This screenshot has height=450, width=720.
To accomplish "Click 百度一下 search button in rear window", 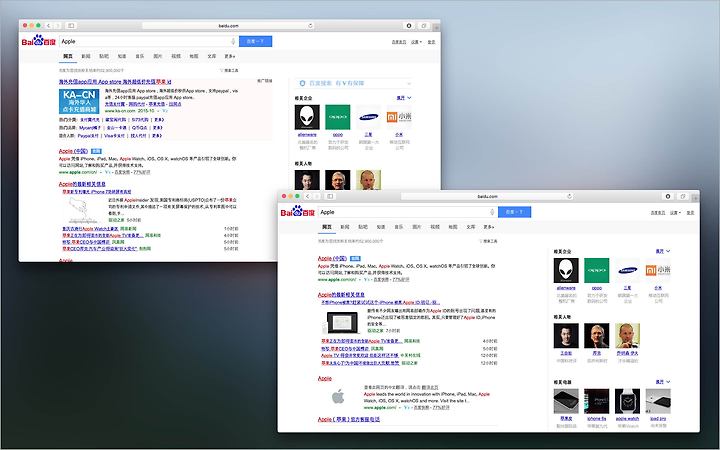I will pyautogui.click(x=255, y=41).
